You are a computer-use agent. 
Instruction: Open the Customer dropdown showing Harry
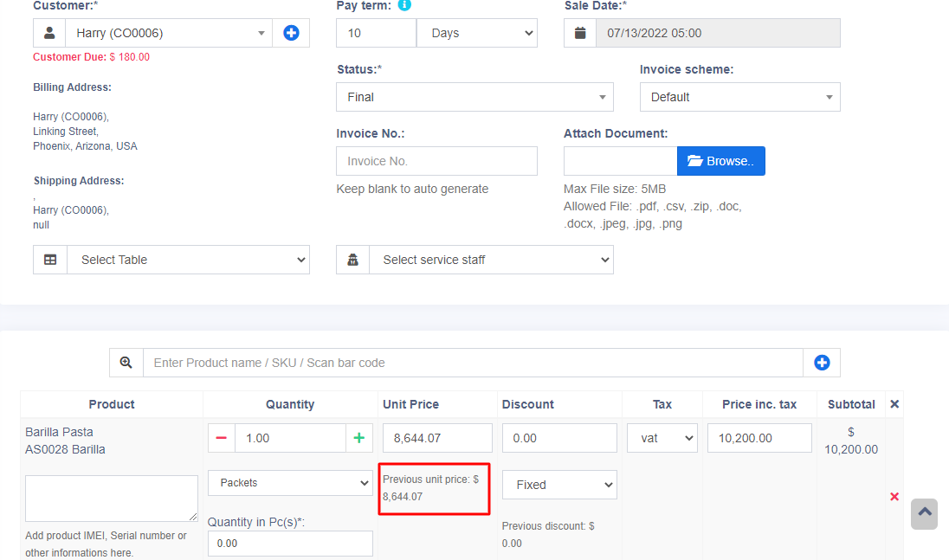click(x=169, y=33)
